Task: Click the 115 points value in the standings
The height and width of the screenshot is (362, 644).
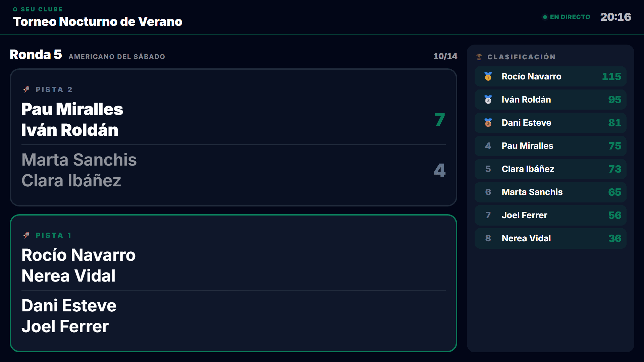Action: pos(611,76)
